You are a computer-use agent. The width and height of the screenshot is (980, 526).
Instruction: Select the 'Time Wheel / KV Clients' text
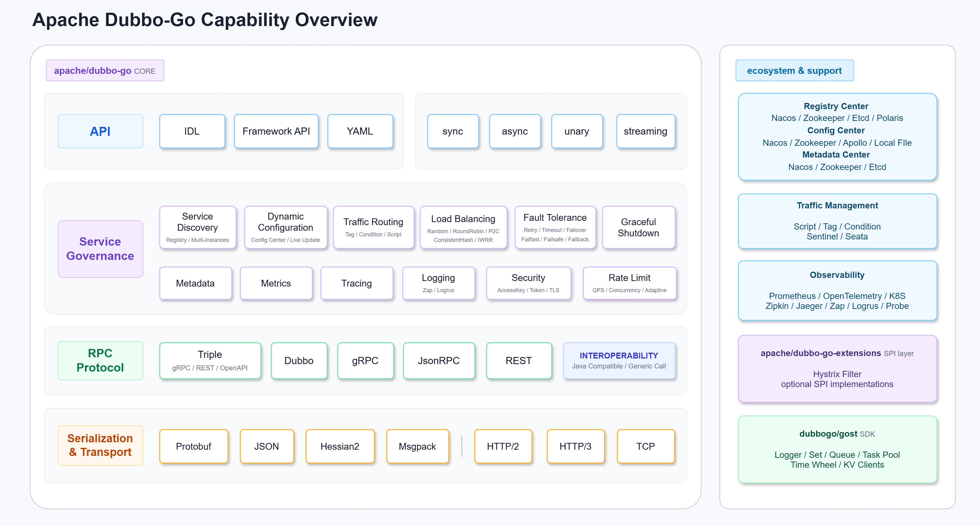tap(837, 465)
